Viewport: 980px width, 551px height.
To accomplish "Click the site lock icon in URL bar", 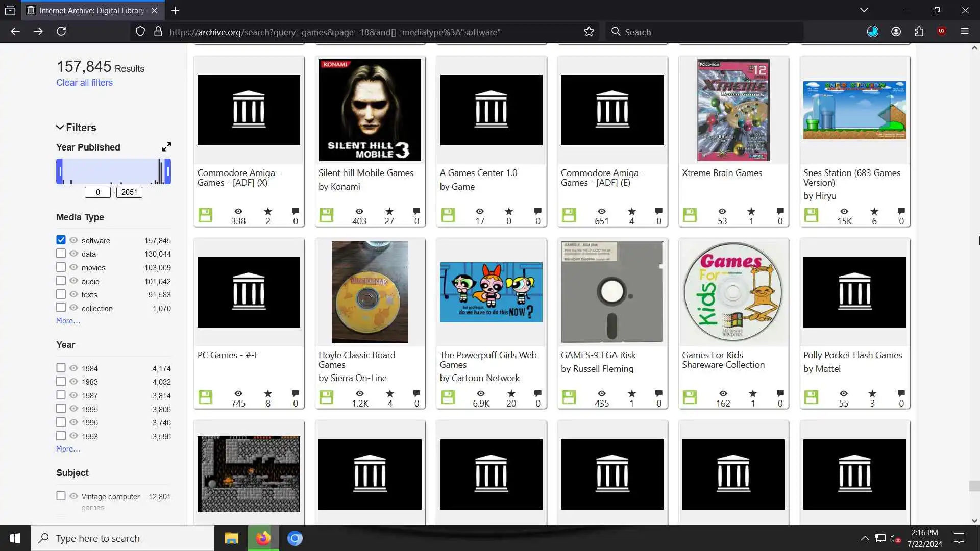I will 158,32.
